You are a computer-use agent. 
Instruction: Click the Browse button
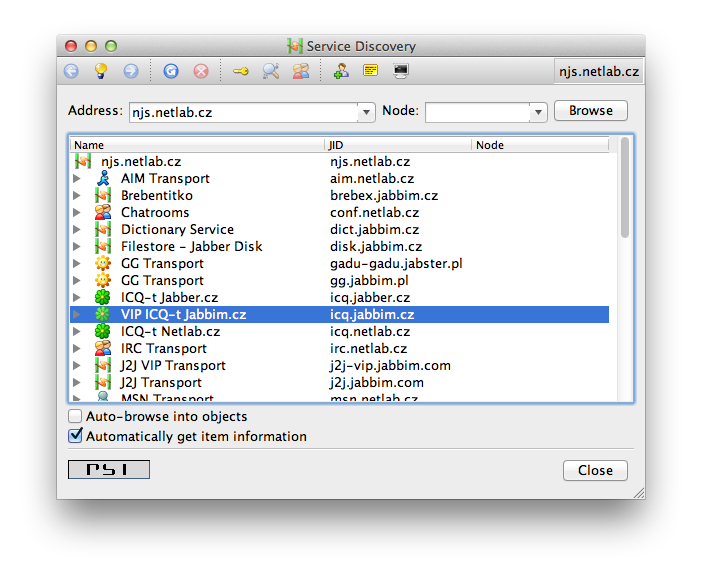coord(591,111)
